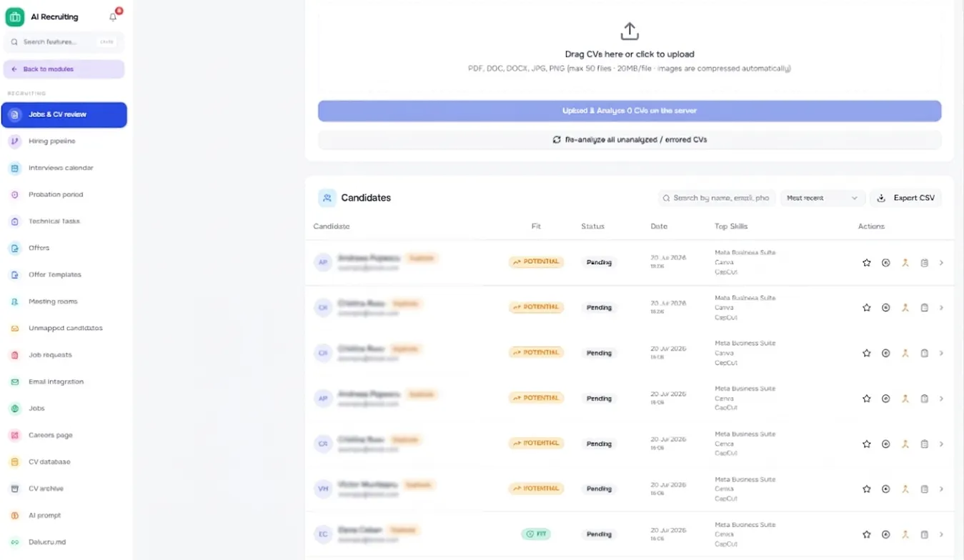Viewport: 964px width, 560px height.
Task: Re-analyze all unanalyzed / errored CVs
Action: [x=630, y=139]
